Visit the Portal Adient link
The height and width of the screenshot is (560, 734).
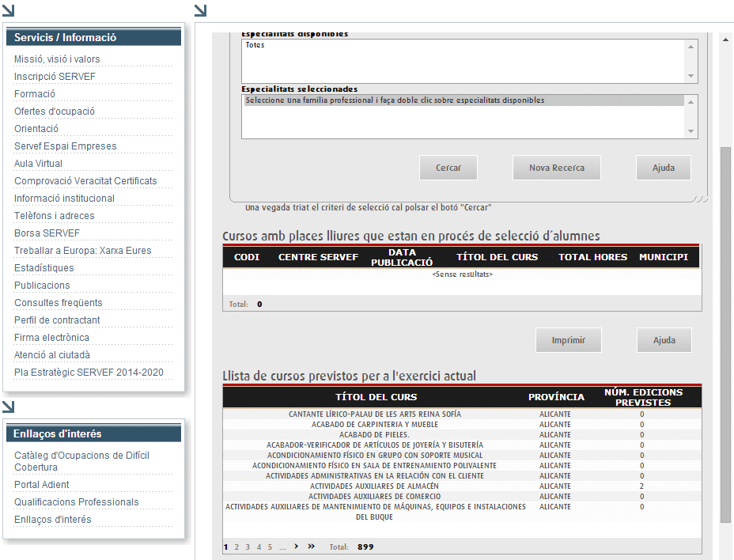42,485
